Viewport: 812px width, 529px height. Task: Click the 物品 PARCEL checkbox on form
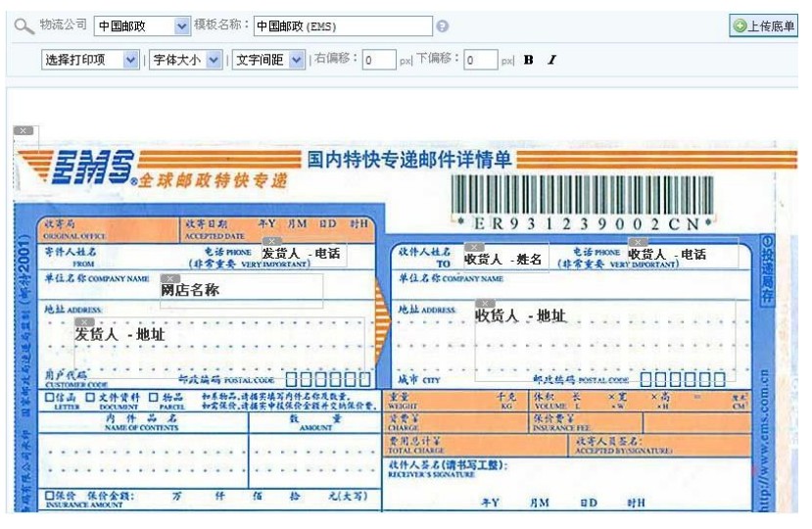pyautogui.click(x=153, y=398)
